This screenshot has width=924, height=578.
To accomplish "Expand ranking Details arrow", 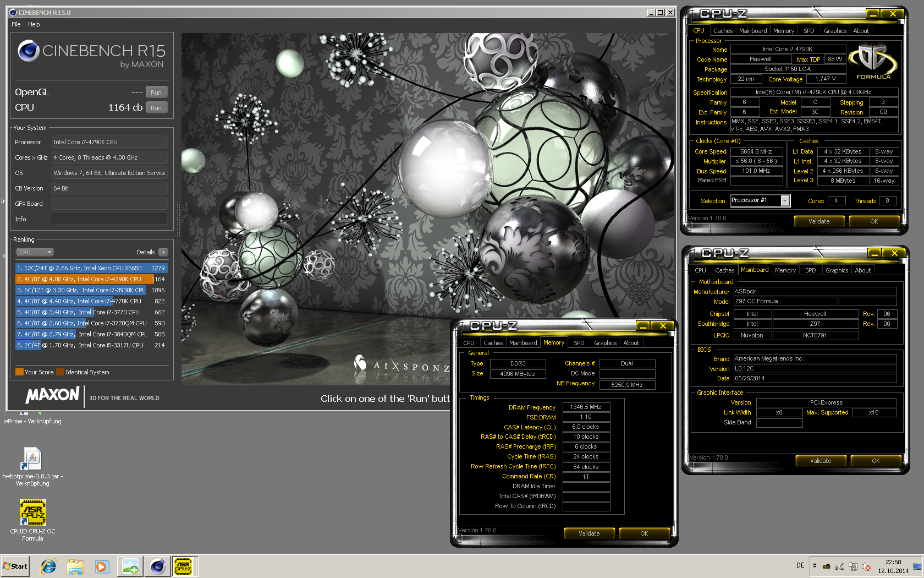I will (163, 252).
